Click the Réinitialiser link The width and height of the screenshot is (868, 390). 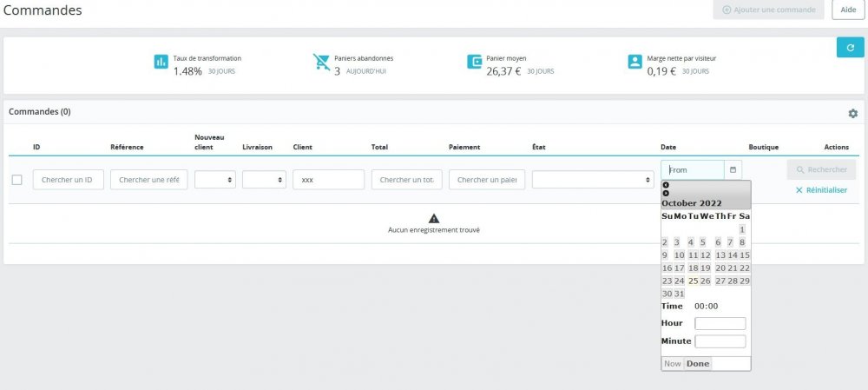click(821, 190)
